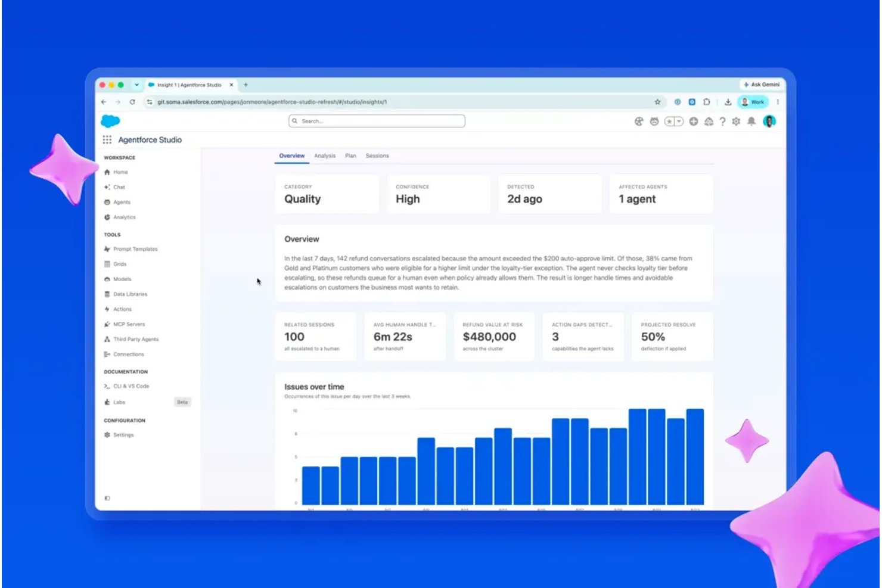This screenshot has width=882, height=588.
Task: Switch to the Sessions tab
Action: point(377,156)
